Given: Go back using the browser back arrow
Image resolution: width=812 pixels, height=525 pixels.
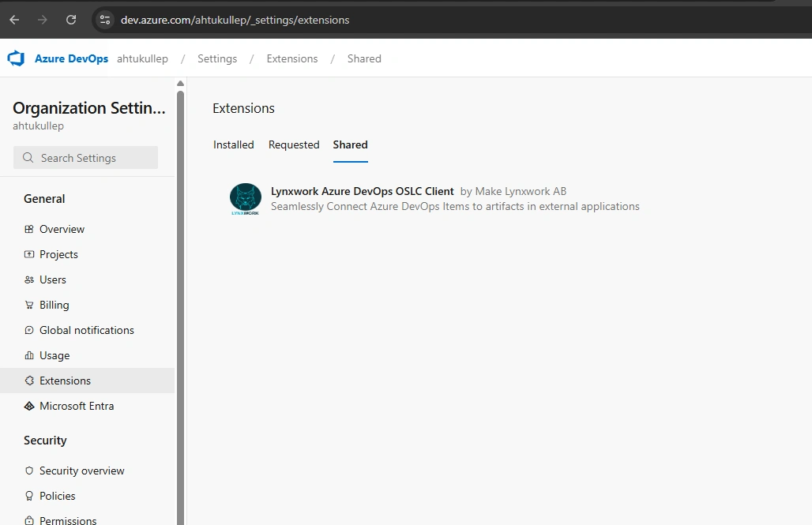Looking at the screenshot, I should point(14,20).
